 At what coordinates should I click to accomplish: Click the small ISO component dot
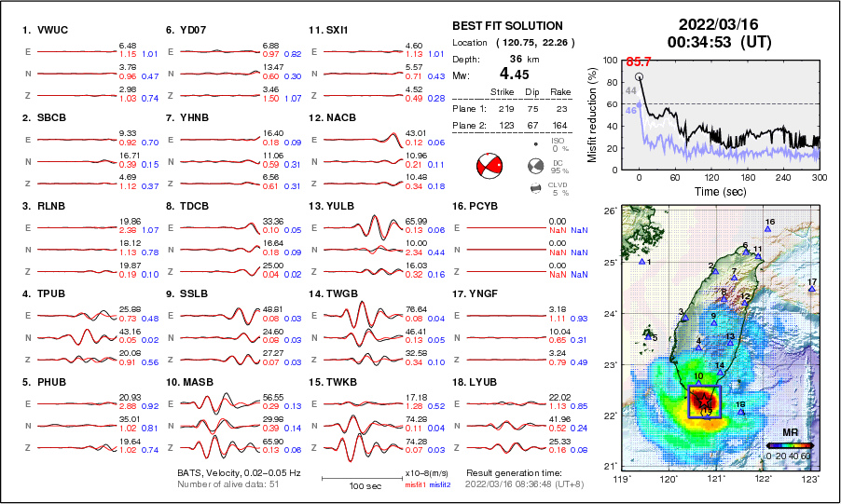click(x=535, y=145)
